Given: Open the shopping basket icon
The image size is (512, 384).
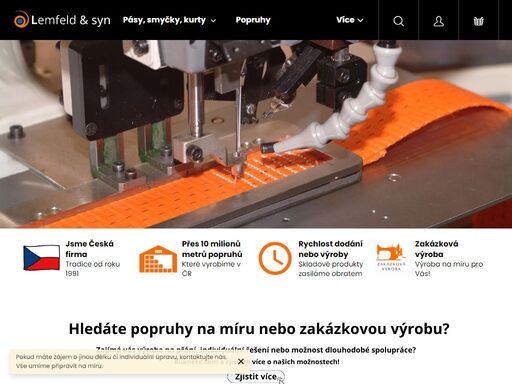Looking at the screenshot, I should tap(479, 21).
